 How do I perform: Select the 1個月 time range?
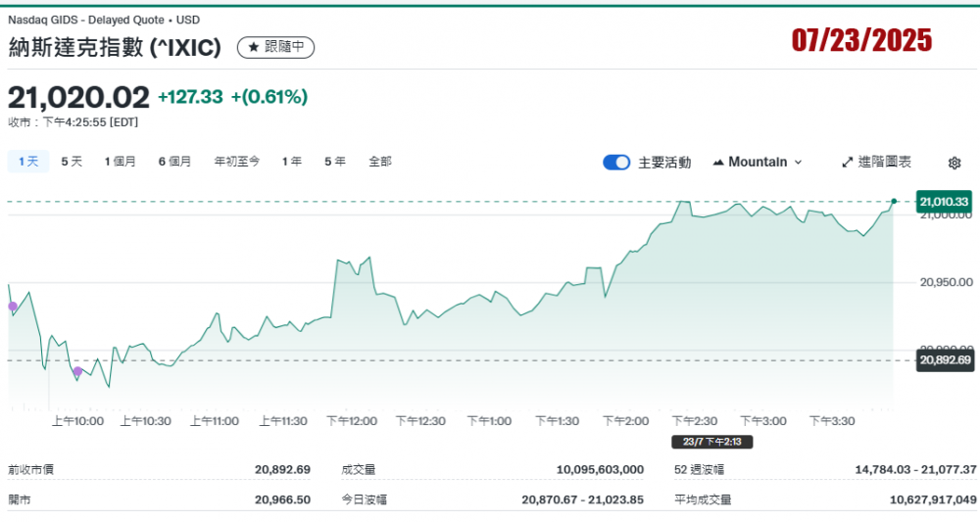click(121, 162)
